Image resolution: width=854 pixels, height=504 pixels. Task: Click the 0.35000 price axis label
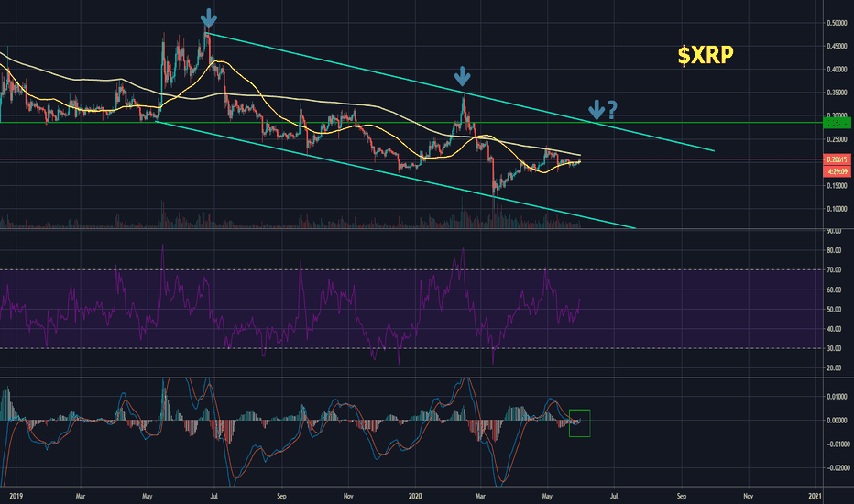[837, 93]
